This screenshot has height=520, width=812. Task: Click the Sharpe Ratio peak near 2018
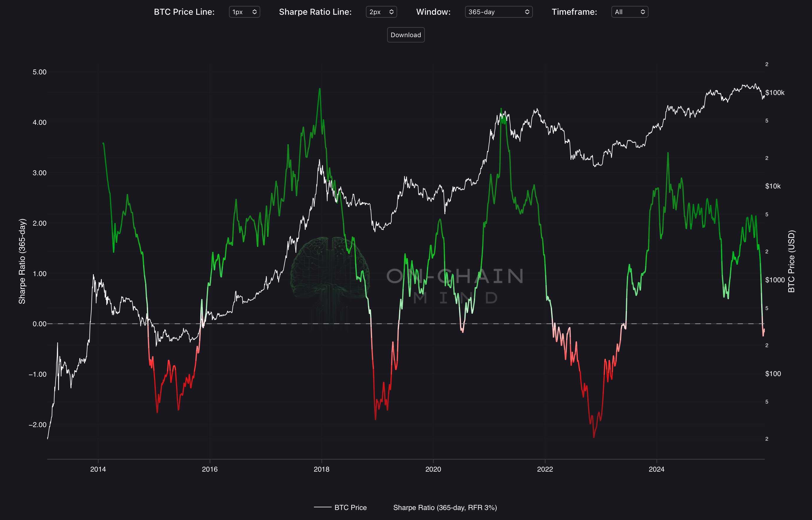pos(320,89)
